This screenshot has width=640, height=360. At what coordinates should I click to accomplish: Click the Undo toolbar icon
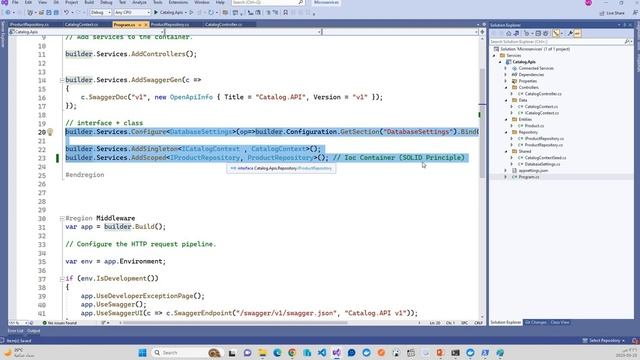point(66,13)
